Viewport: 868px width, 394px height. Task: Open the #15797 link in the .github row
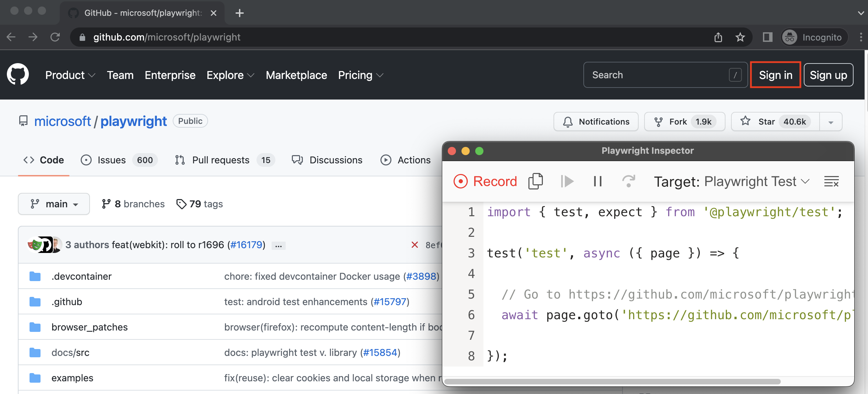390,302
